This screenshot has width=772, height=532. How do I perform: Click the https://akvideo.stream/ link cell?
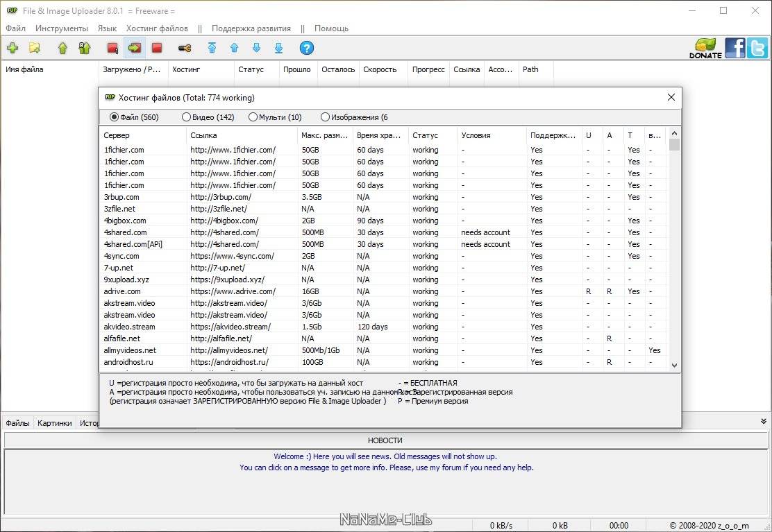coord(230,327)
